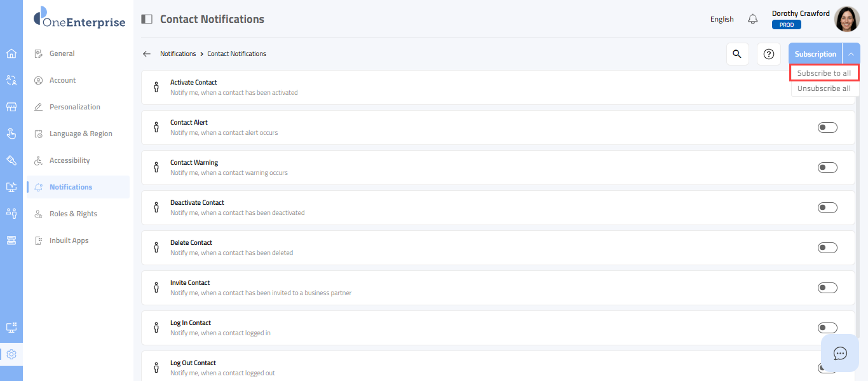Open settings gear in left rail
This screenshot has height=381, width=868.
pos(11,354)
